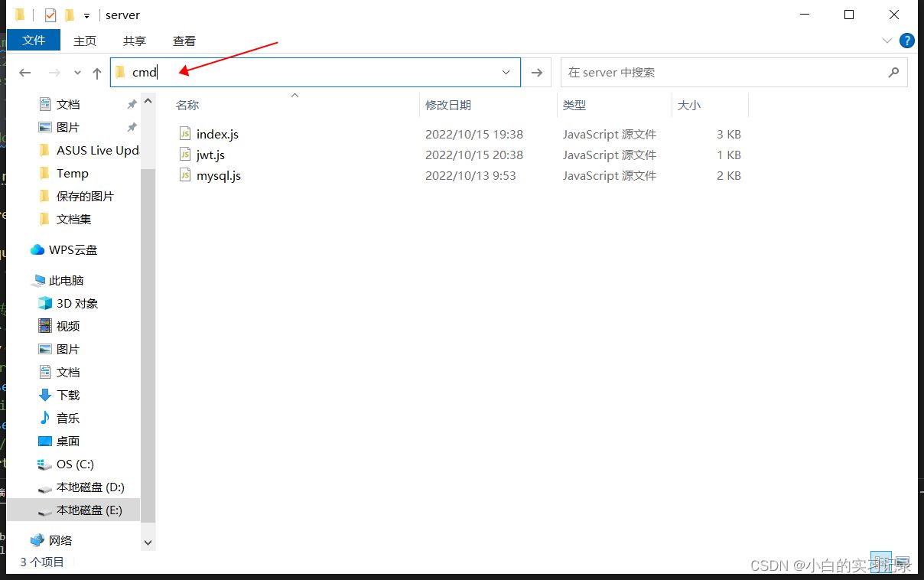Click the Up one level arrow

pyautogui.click(x=97, y=73)
